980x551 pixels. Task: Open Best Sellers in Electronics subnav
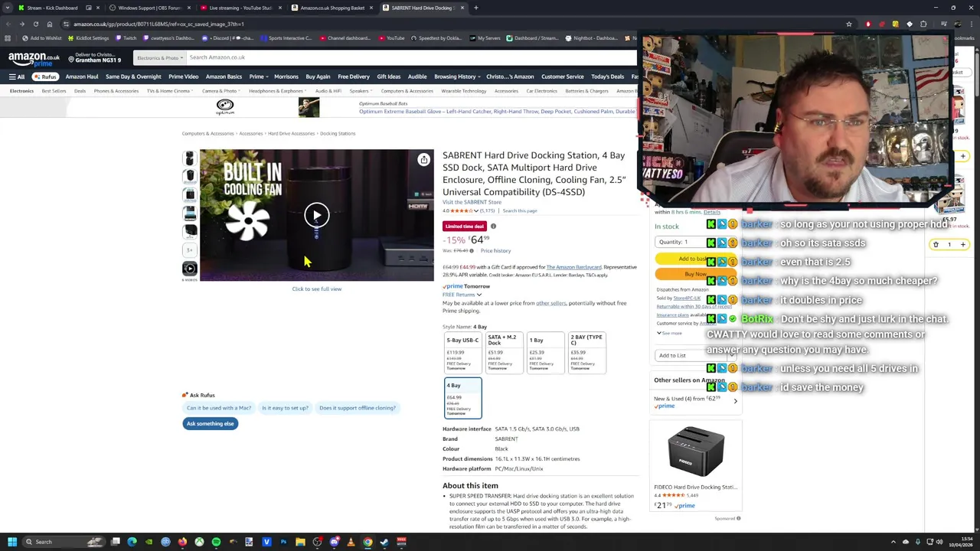click(x=54, y=91)
